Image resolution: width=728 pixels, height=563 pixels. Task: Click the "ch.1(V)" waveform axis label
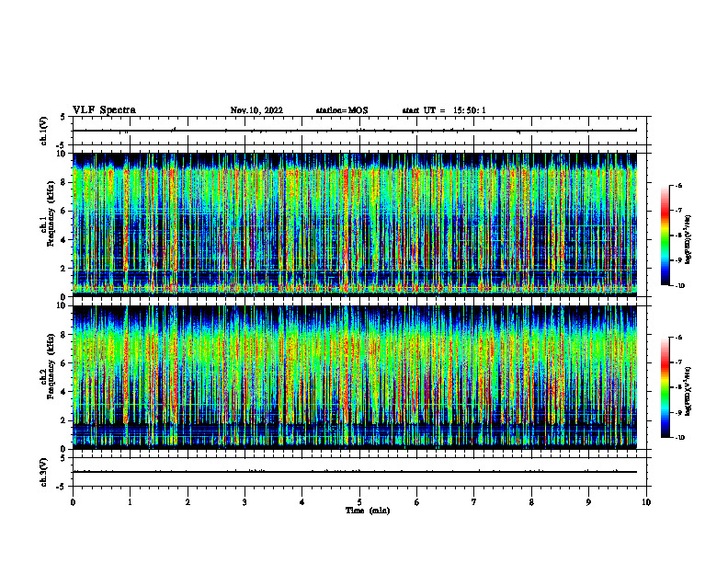click(x=44, y=131)
